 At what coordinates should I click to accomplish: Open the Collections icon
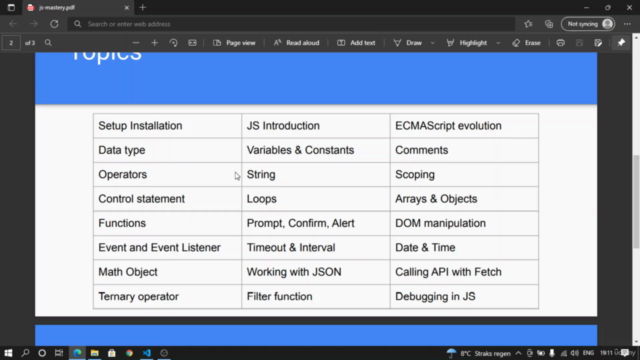pos(549,24)
